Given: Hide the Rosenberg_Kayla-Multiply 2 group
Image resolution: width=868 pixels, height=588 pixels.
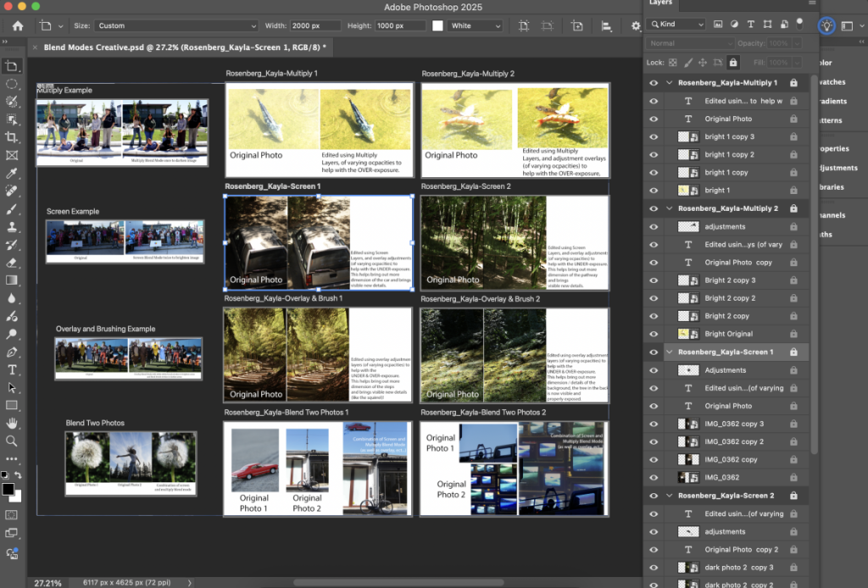Looking at the screenshot, I should 654,208.
